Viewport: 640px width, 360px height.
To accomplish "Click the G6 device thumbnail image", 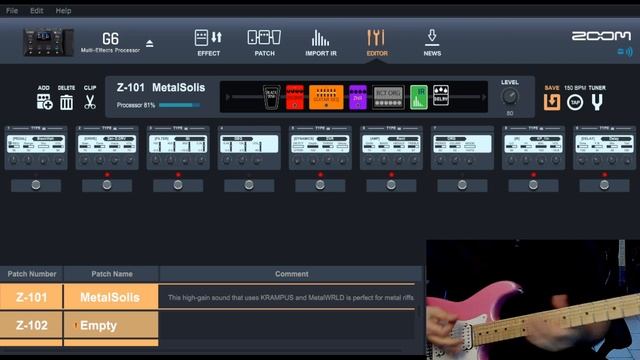I will [x=48, y=42].
